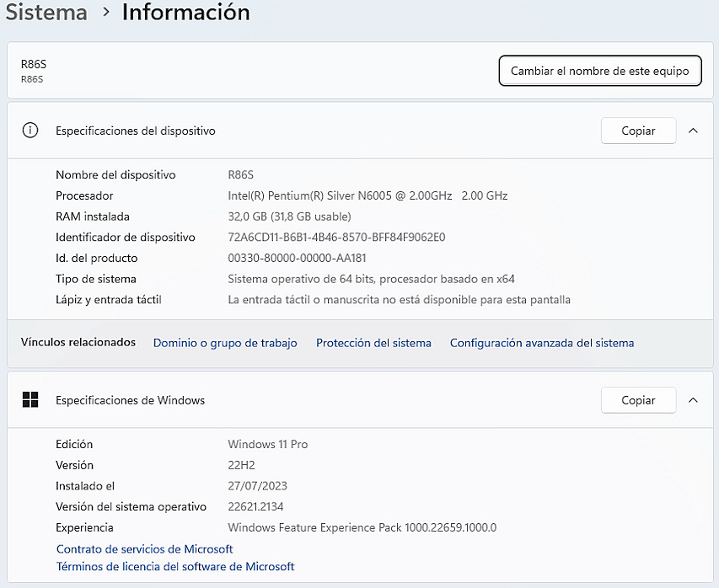Click the Tipo de sistema label
719x588 pixels.
click(x=96, y=279)
